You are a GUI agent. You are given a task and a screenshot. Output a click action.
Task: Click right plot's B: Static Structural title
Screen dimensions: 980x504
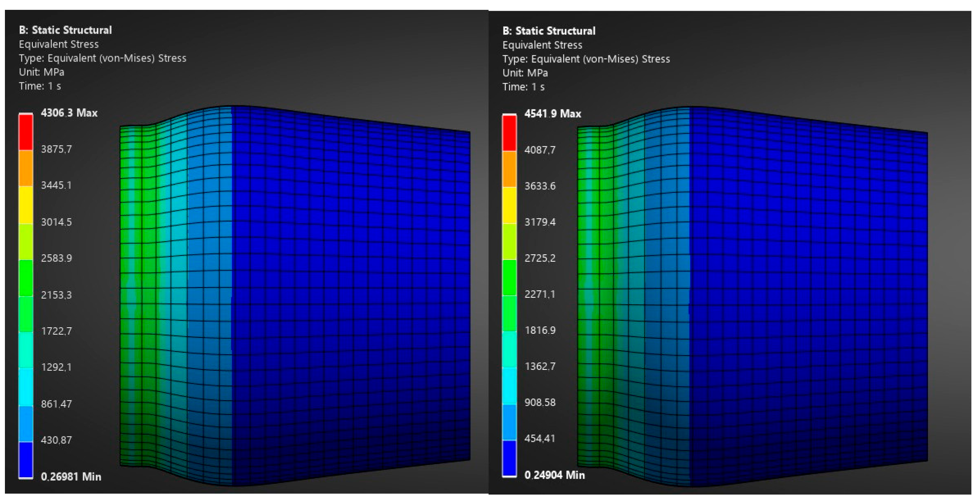tap(549, 31)
